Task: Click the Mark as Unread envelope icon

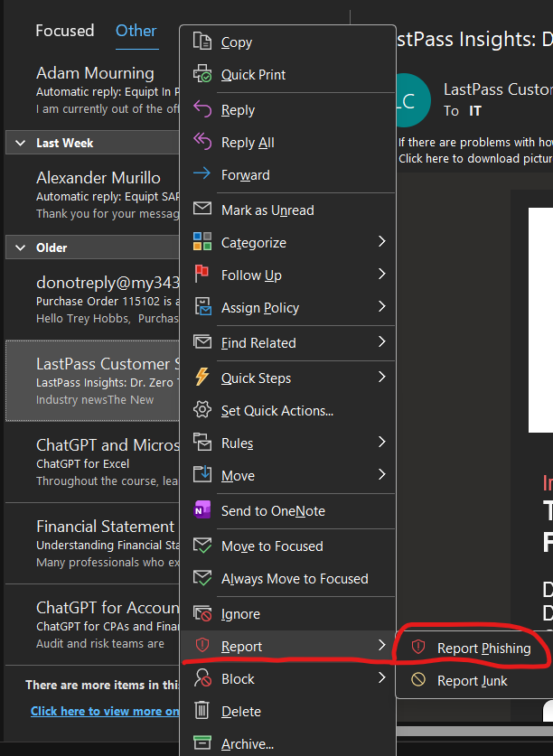Action: (x=202, y=209)
